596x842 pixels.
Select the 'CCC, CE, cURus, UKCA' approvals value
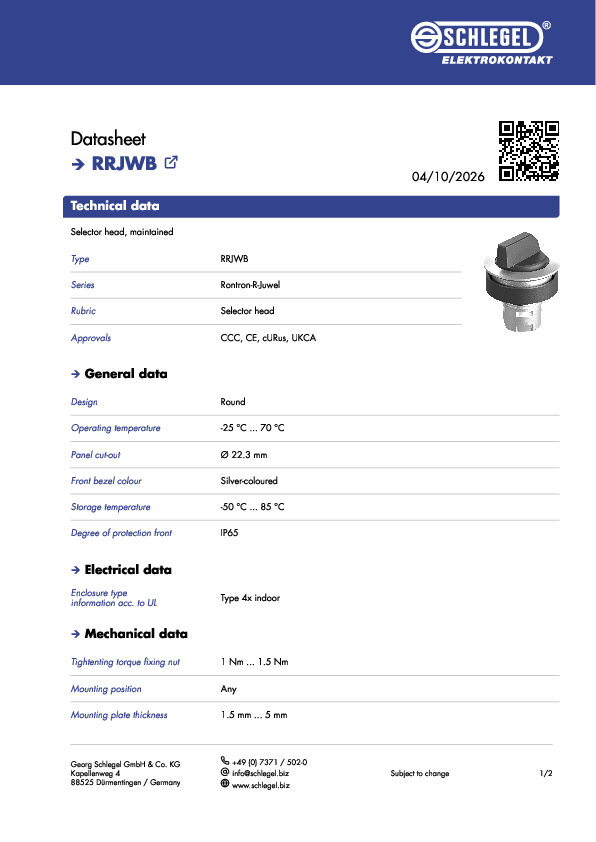(x=268, y=338)
